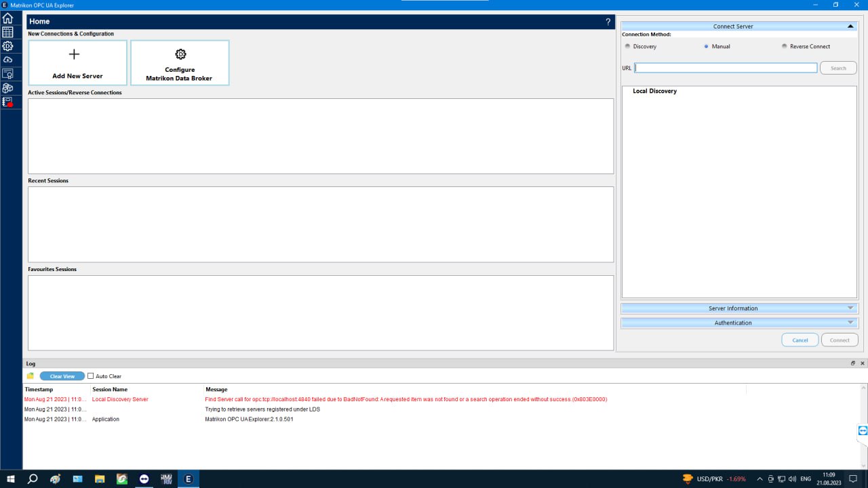Select 'Matrikon OPC UA Explorer:2.1.0.501' message
Screen dimensions: 868x488
point(249,420)
